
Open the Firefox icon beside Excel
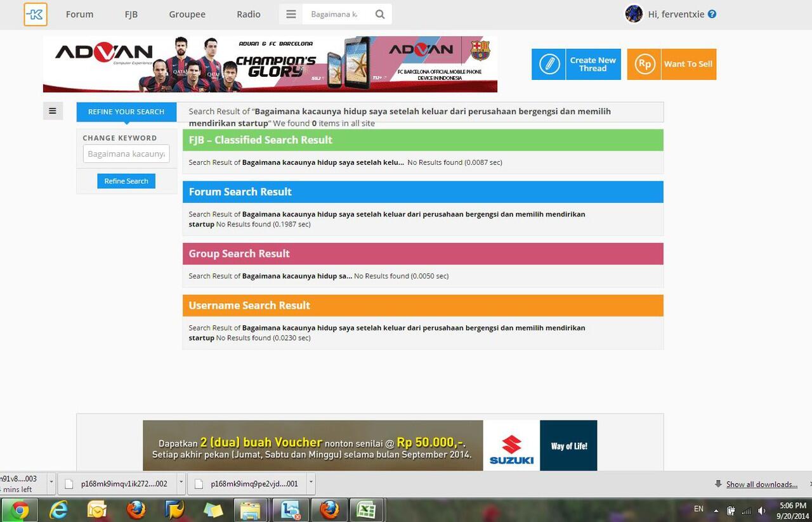pos(329,509)
